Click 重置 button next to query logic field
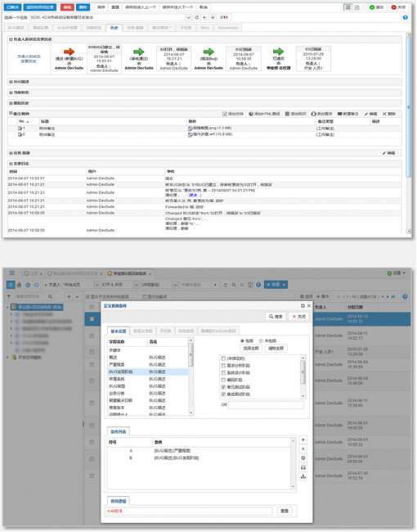 pyautogui.click(x=285, y=511)
